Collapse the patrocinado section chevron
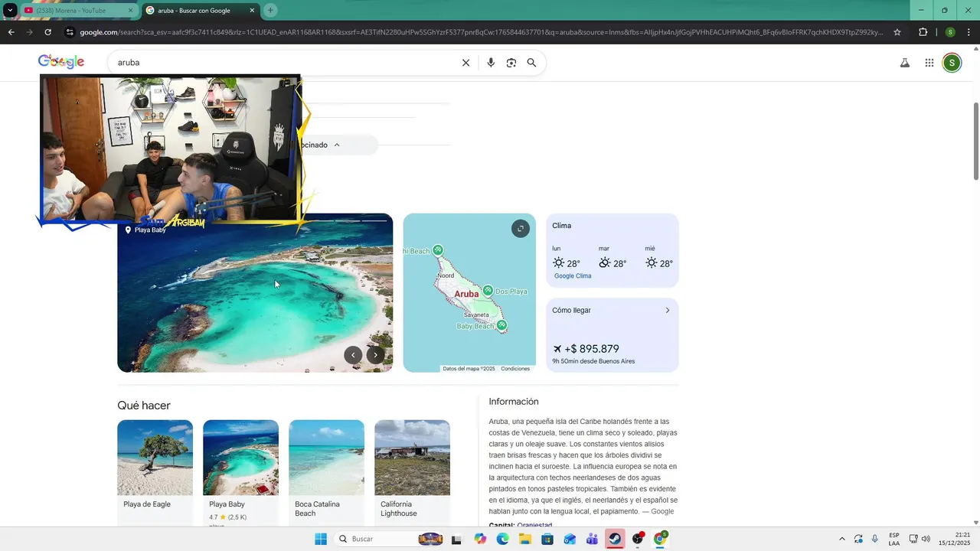The width and height of the screenshot is (980, 551). [337, 145]
